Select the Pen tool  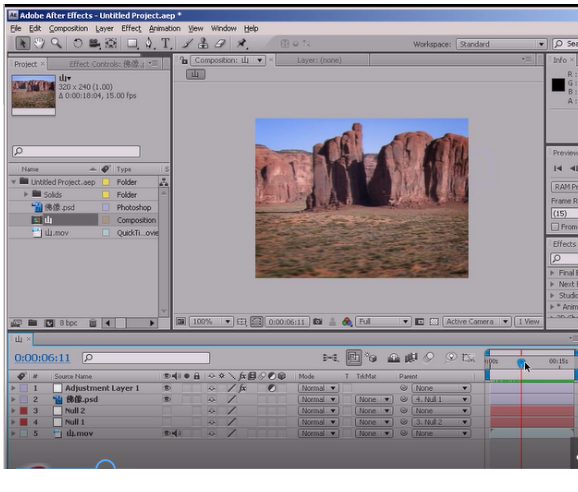pos(149,43)
